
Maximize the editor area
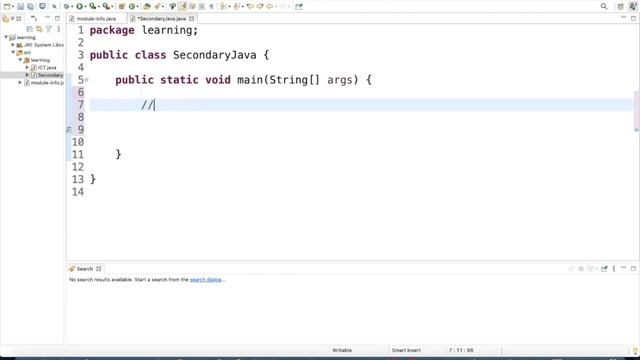pos(633,18)
